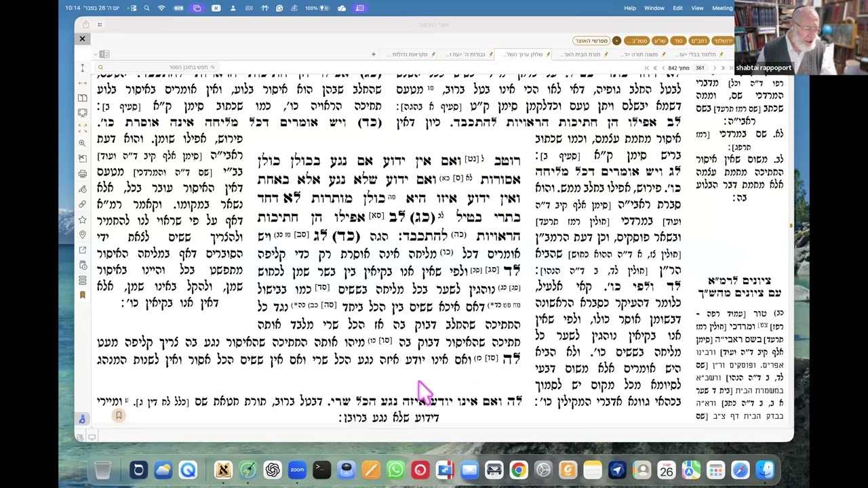868x488 pixels.
Task: Open in external window icon in sidebar
Action: (x=82, y=249)
